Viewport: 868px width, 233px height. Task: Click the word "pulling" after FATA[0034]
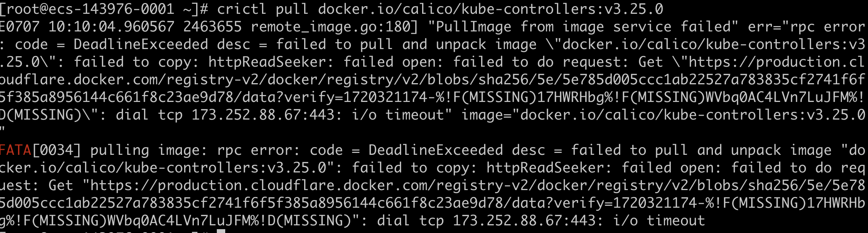tap(120, 150)
